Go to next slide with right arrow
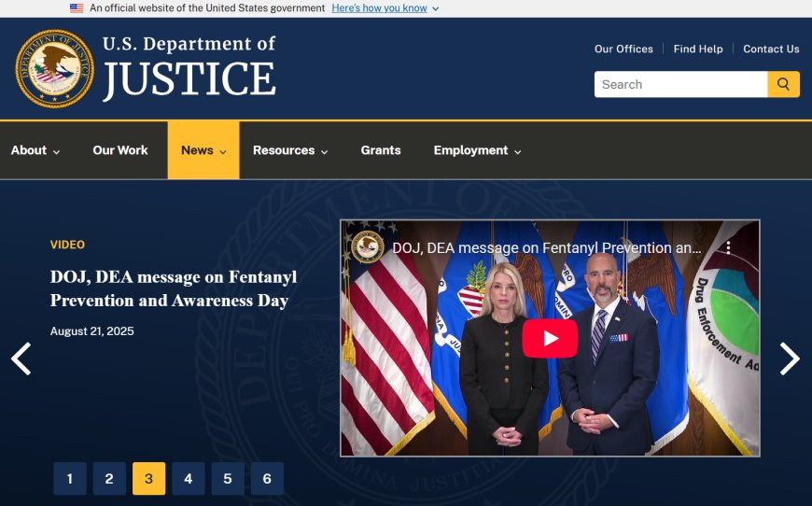The width and height of the screenshot is (812, 506). [x=790, y=358]
